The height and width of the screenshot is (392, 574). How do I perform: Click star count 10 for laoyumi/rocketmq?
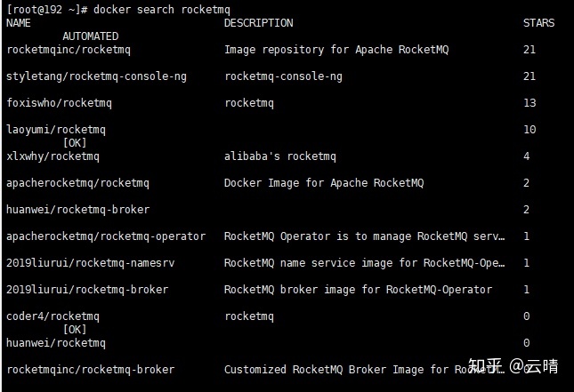click(x=530, y=130)
